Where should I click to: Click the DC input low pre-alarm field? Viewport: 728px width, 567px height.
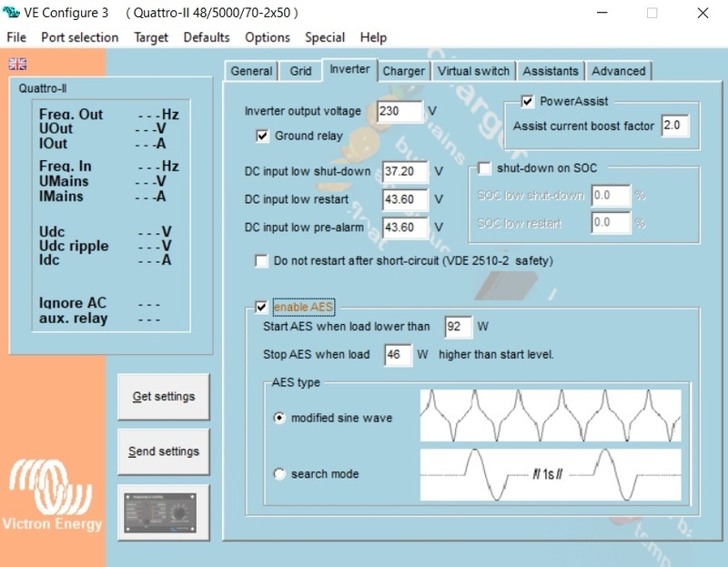click(x=405, y=228)
